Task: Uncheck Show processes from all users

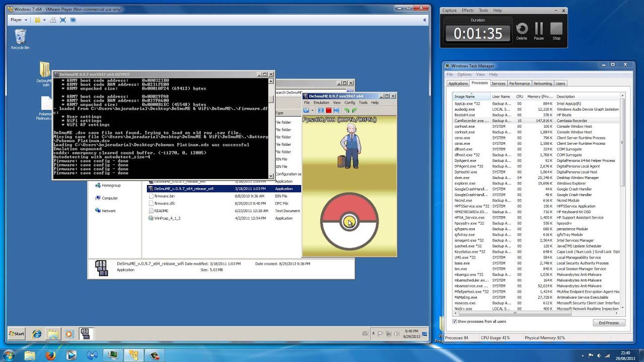Action: click(x=454, y=321)
